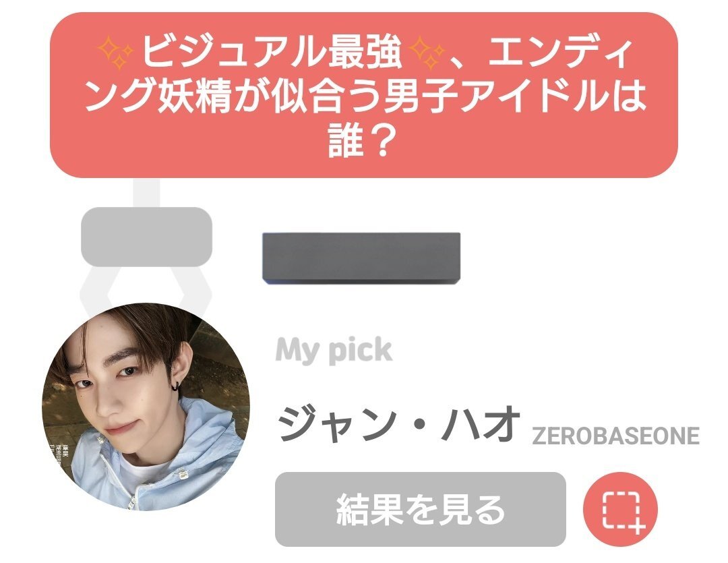This screenshot has width=728, height=563.
Task: Tap the red screenshot capture icon
Action: [621, 510]
